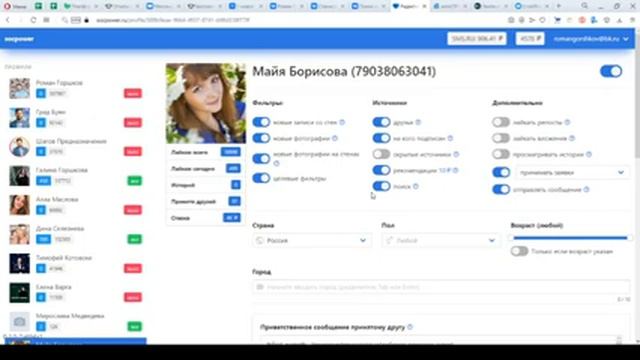The width and height of the screenshot is (640, 360).
Task: Click info icon beside welcome message heading
Action: click(410, 327)
